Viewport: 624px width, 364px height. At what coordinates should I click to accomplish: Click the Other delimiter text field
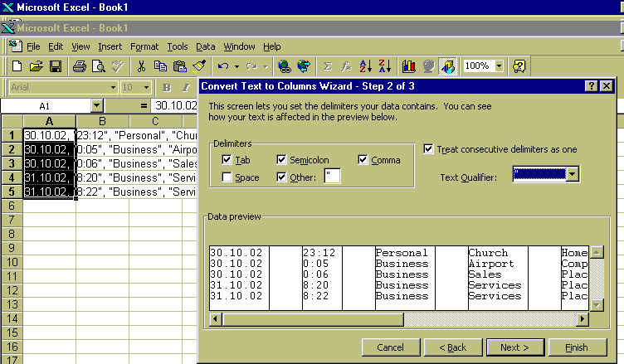pyautogui.click(x=332, y=176)
